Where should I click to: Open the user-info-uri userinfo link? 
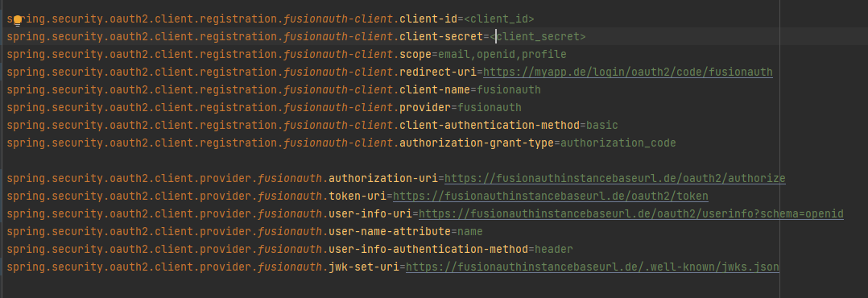point(631,213)
